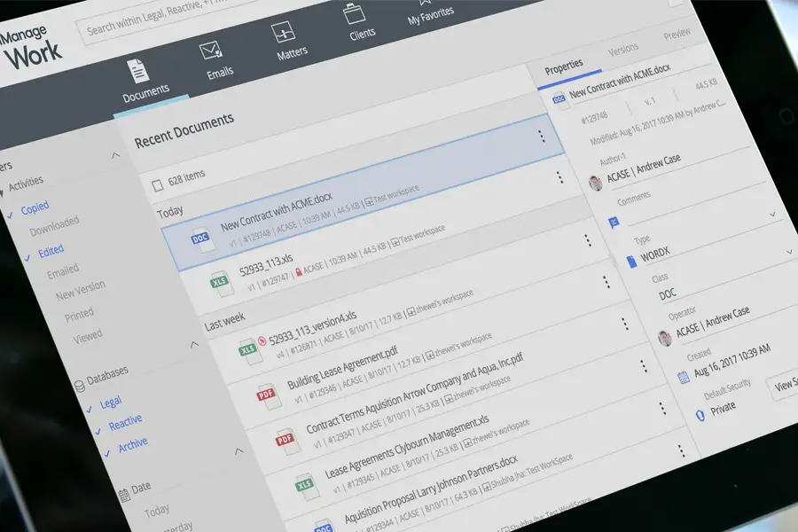
Task: Open the Emails section envelope icon
Action: [x=210, y=51]
